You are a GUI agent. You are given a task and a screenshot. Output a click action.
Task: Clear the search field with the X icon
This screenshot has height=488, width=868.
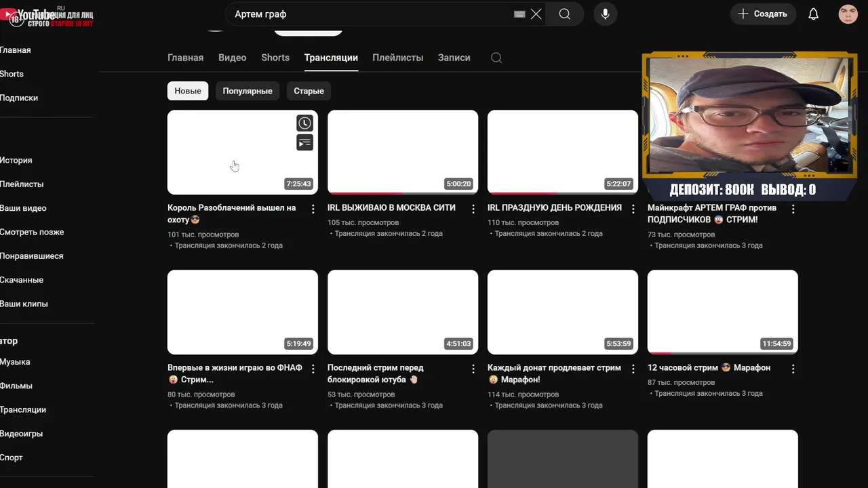[x=536, y=14]
